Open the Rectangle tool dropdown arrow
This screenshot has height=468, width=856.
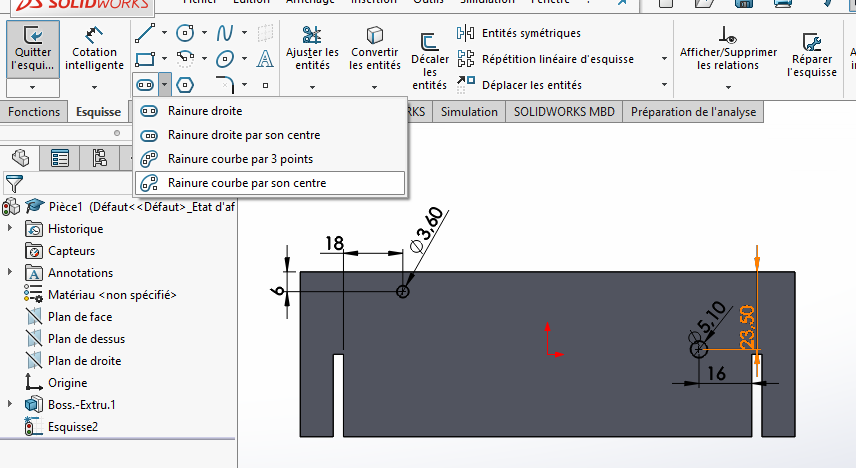point(164,59)
